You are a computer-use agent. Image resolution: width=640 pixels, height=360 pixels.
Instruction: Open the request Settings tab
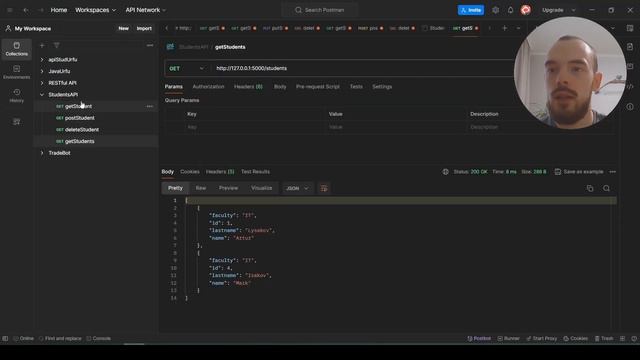382,87
